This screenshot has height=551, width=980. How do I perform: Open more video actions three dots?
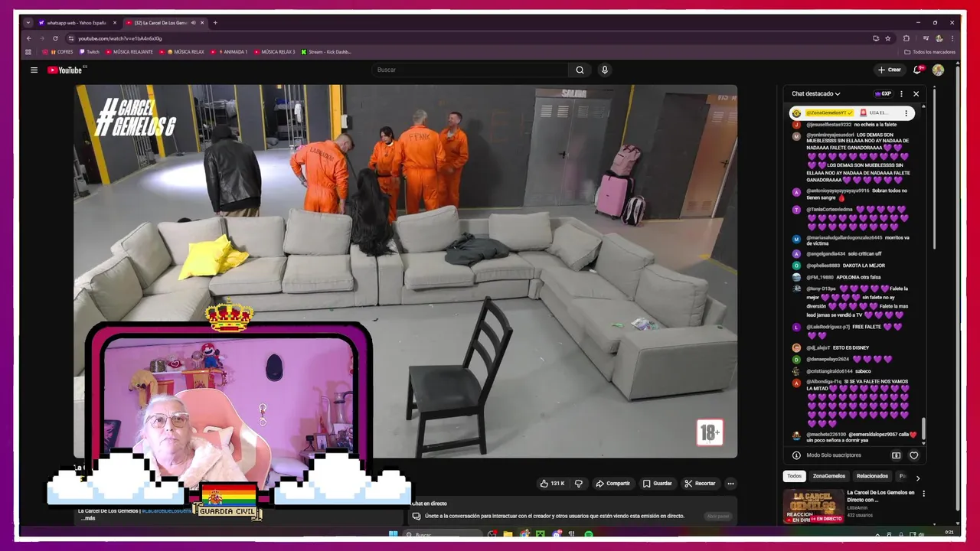[730, 484]
